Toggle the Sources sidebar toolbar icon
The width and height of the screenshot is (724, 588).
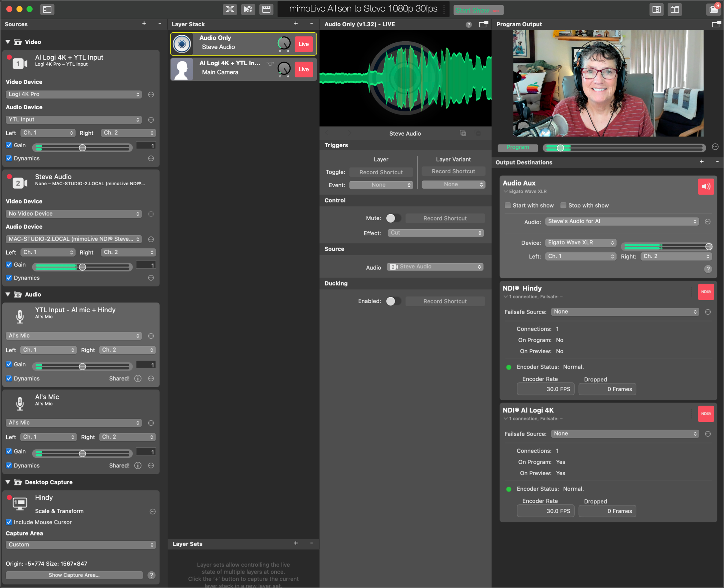[x=47, y=9]
